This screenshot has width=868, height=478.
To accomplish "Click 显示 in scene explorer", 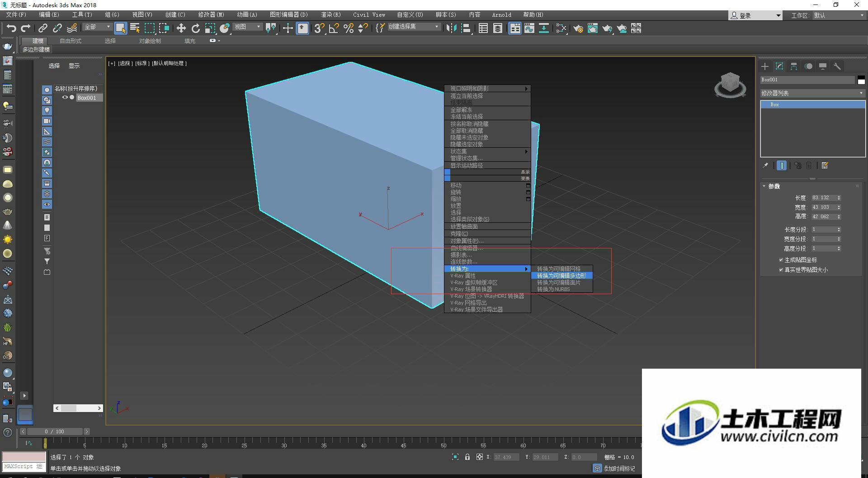I will pos(74,66).
